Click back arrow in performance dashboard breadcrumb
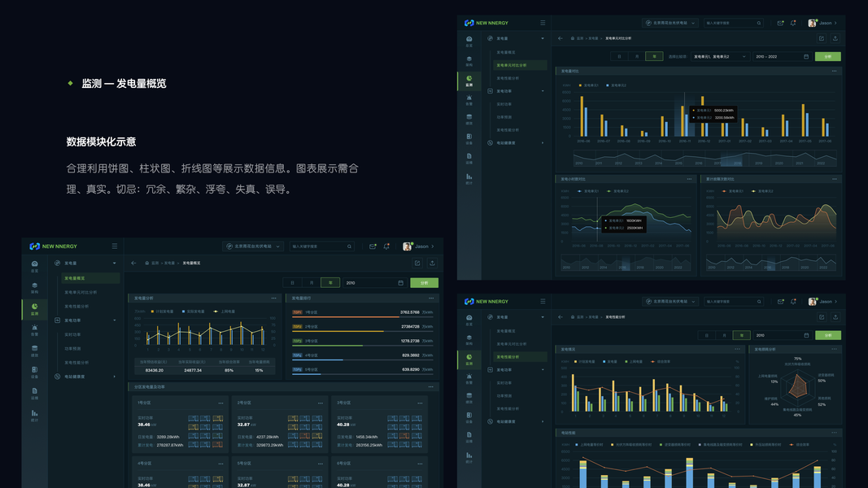Screen dimensions: 868x488 [x=560, y=317]
